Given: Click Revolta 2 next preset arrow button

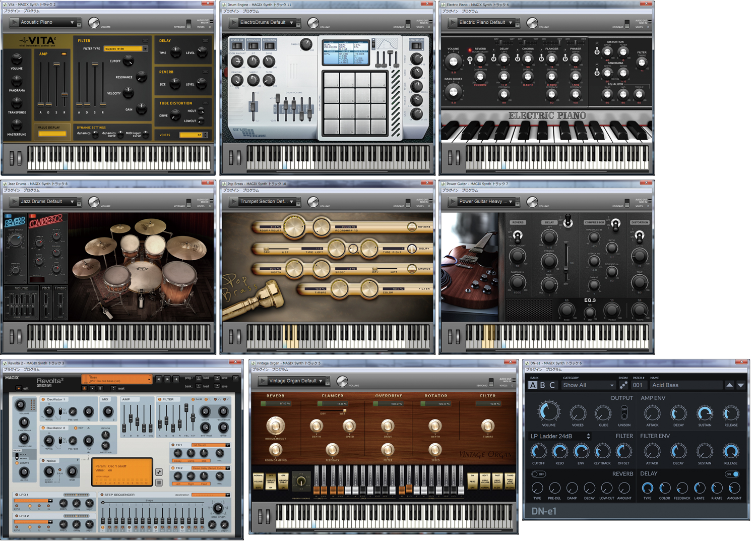Looking at the screenshot, I should pyautogui.click(x=167, y=379).
